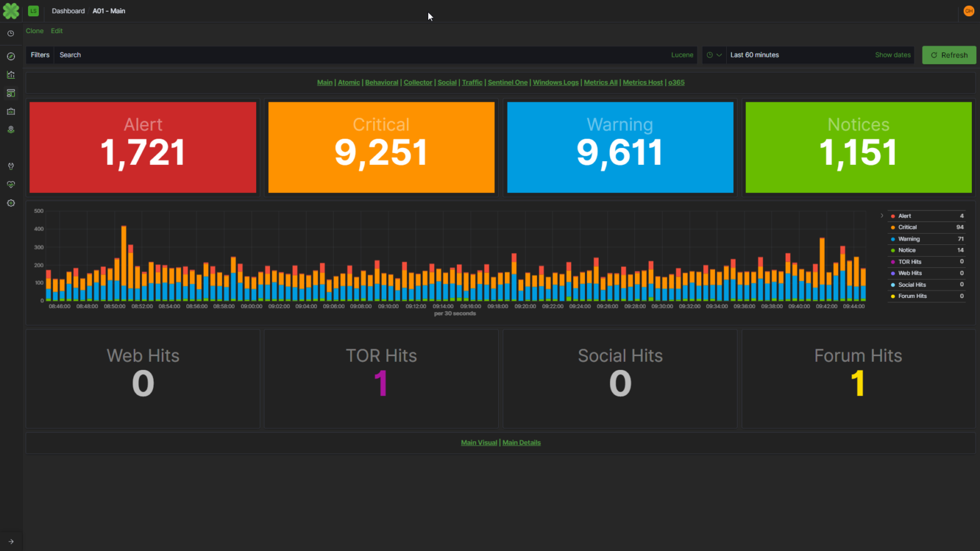Open the Collector navigation link
Screen dimensions: 980x551
pos(418,82)
